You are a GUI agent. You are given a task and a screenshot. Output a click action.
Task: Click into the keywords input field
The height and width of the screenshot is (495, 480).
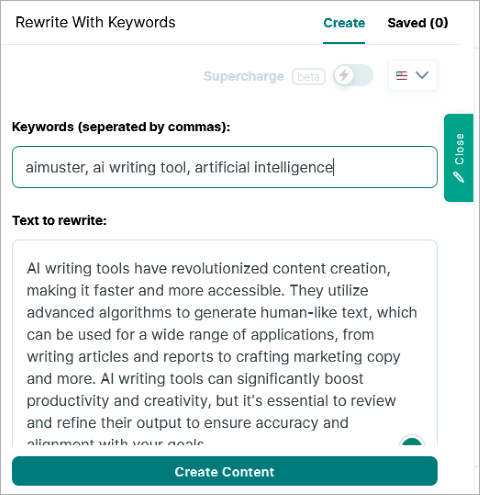click(225, 167)
